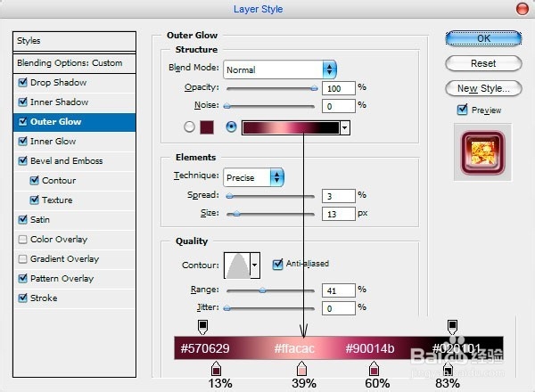Open the Blend Mode dropdown

(280, 69)
